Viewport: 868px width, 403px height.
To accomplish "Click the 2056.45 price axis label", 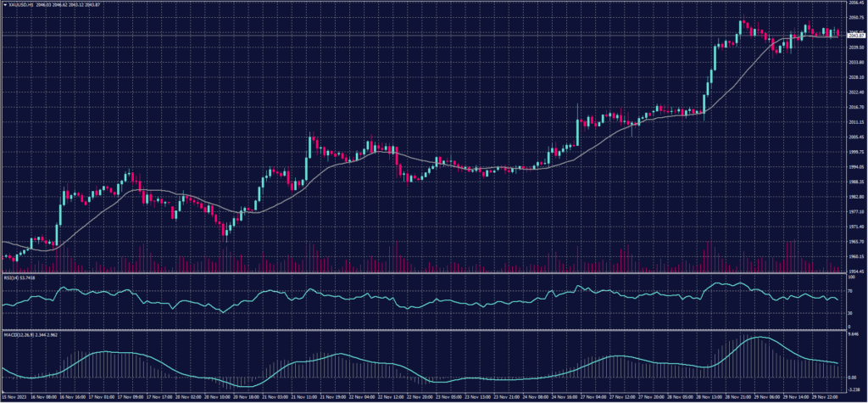I will point(855,3).
